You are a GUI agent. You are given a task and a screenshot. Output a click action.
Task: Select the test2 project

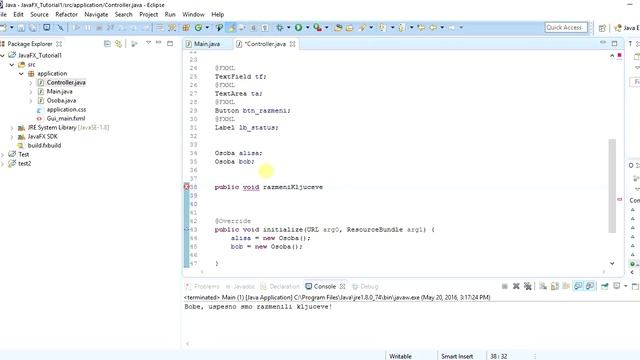pyautogui.click(x=24, y=163)
